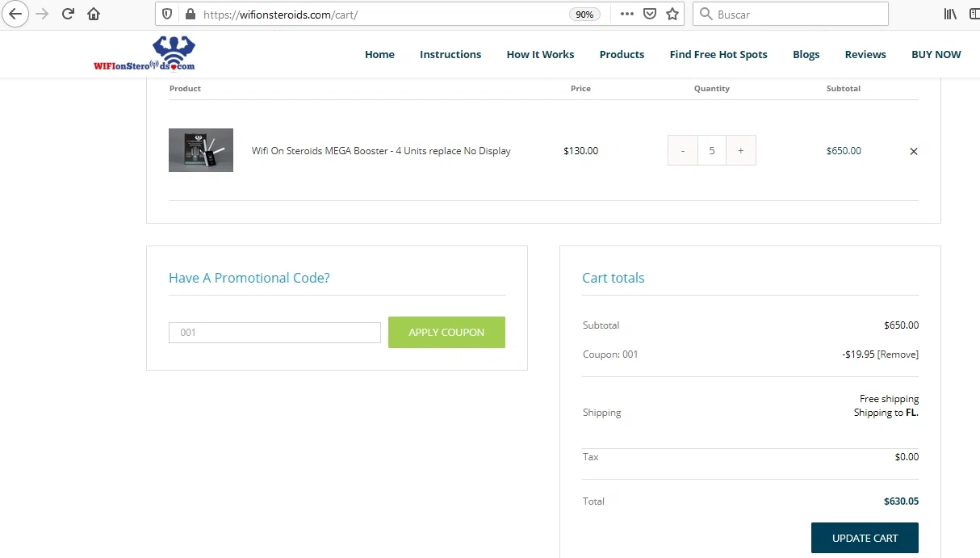Screen dimensions: 980x558
Task: Open the browser home page icon
Action: click(94, 14)
